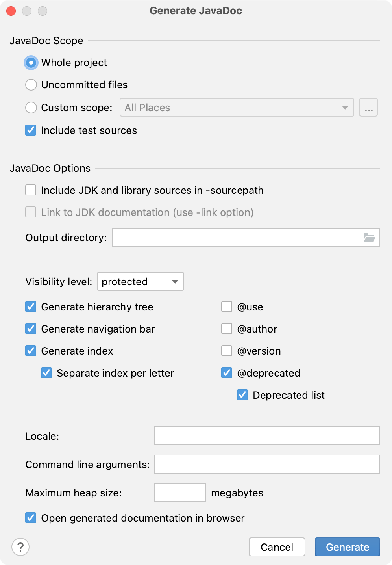Enable the @version checkbox
The height and width of the screenshot is (565, 392).
[227, 351]
